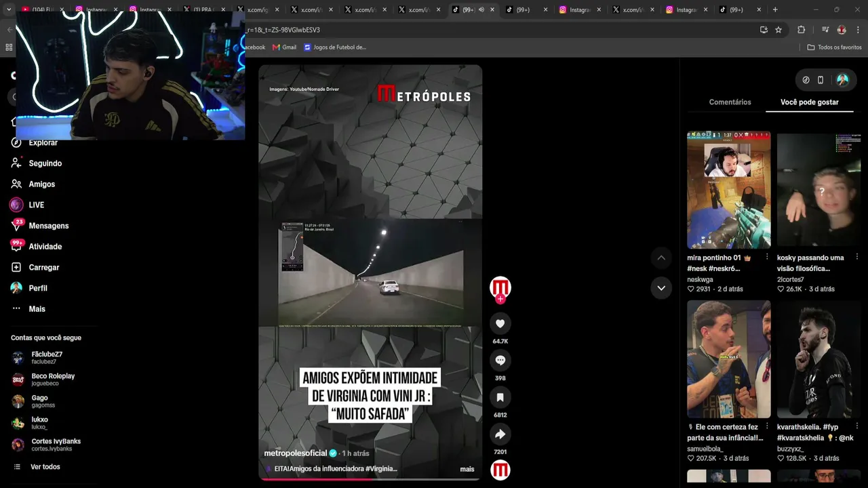The height and width of the screenshot is (488, 868).
Task: Click the coins icon in the top-right pill
Action: (806, 80)
